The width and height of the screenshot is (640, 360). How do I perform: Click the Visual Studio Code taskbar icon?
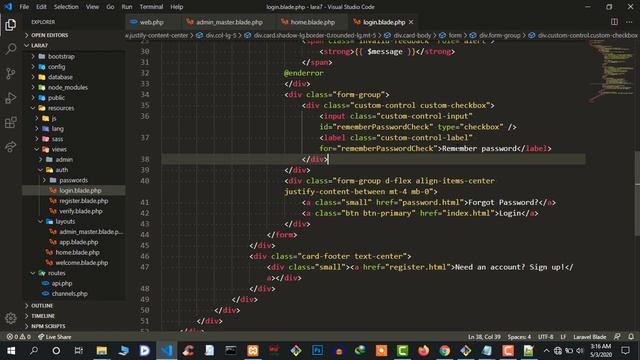(x=167, y=351)
